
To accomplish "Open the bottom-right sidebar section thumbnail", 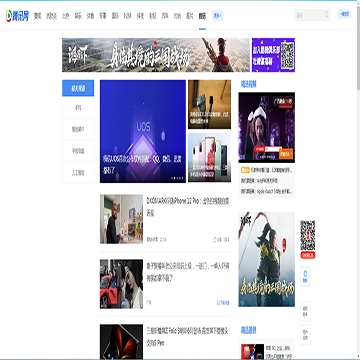I will coord(252,352).
